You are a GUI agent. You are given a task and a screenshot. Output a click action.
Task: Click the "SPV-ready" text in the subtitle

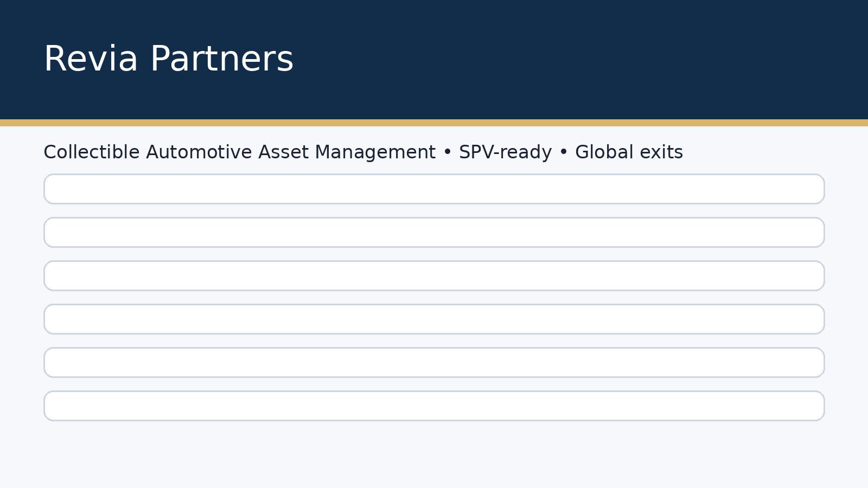[x=505, y=152]
